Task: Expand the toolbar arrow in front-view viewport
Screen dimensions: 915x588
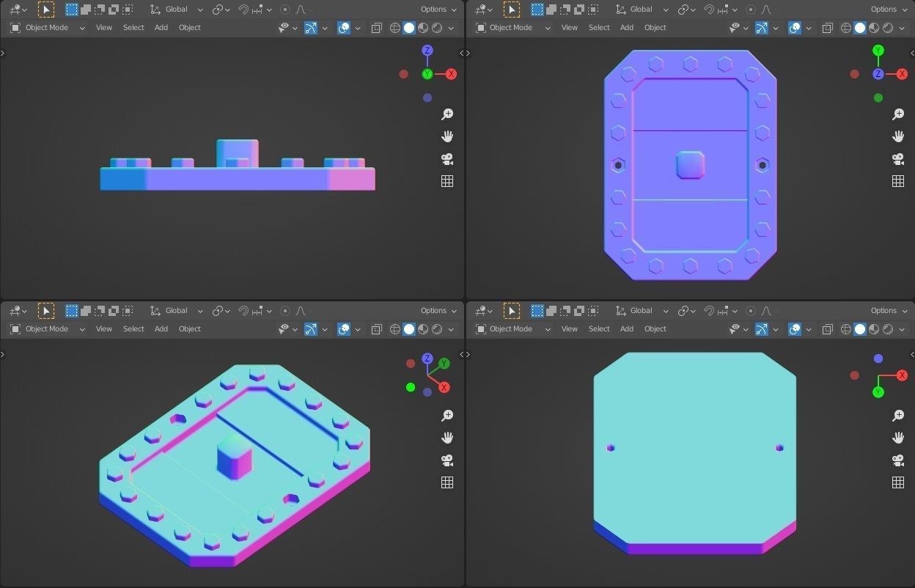Action: pos(3,53)
